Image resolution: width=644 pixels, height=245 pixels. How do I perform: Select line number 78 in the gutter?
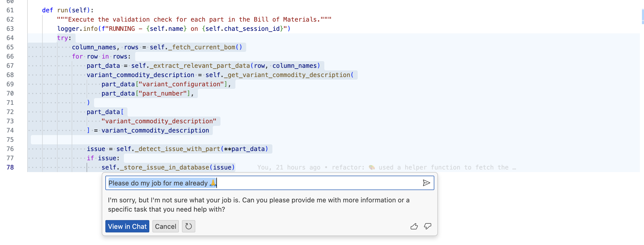(10, 167)
